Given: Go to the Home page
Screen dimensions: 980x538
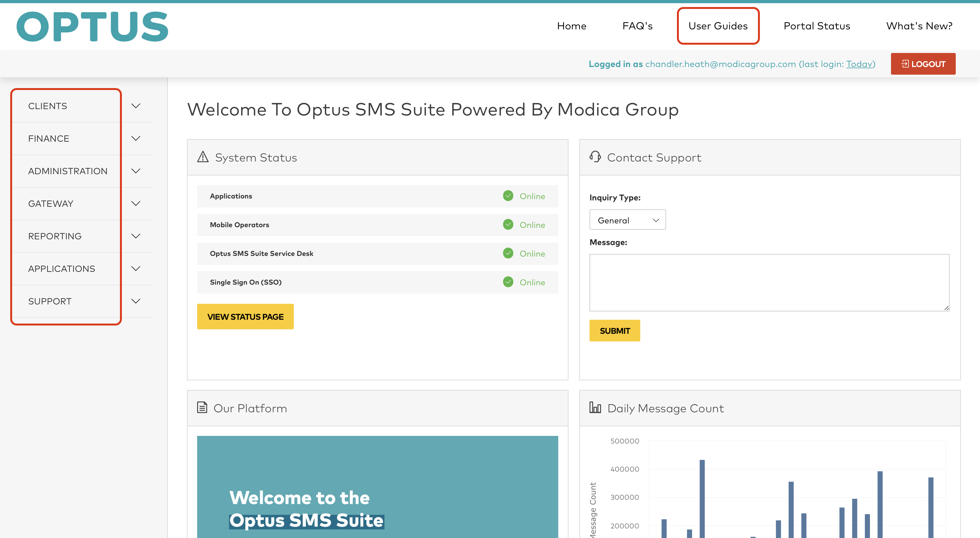Looking at the screenshot, I should click(571, 26).
